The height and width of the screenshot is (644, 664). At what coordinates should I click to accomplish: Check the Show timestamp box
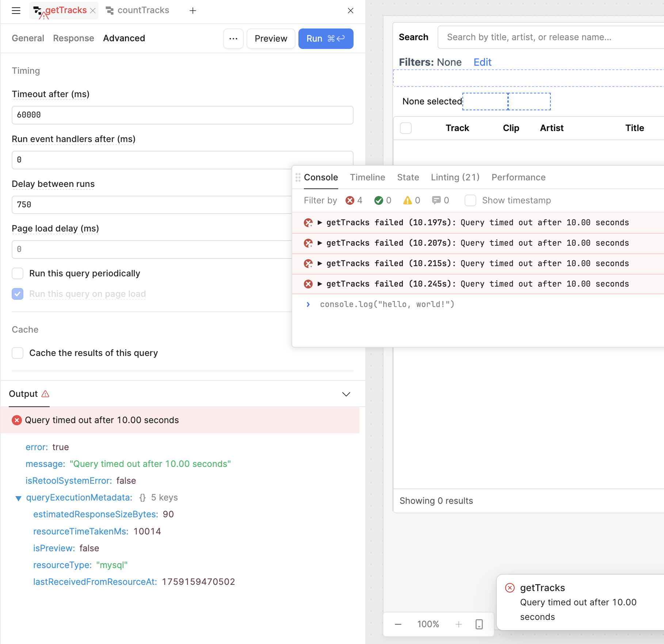[x=470, y=200]
